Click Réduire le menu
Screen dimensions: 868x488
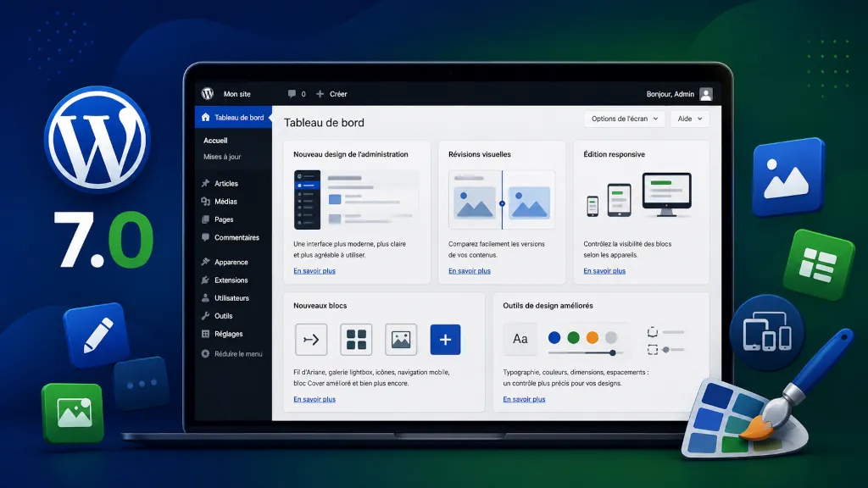pyautogui.click(x=238, y=353)
